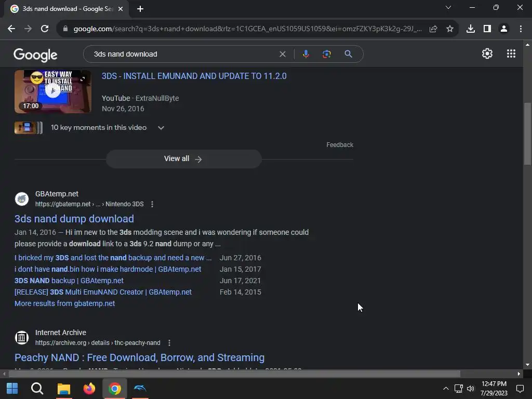The width and height of the screenshot is (532, 399).
Task: Click the horizontal scrollbar thumb
Action: coord(234,374)
